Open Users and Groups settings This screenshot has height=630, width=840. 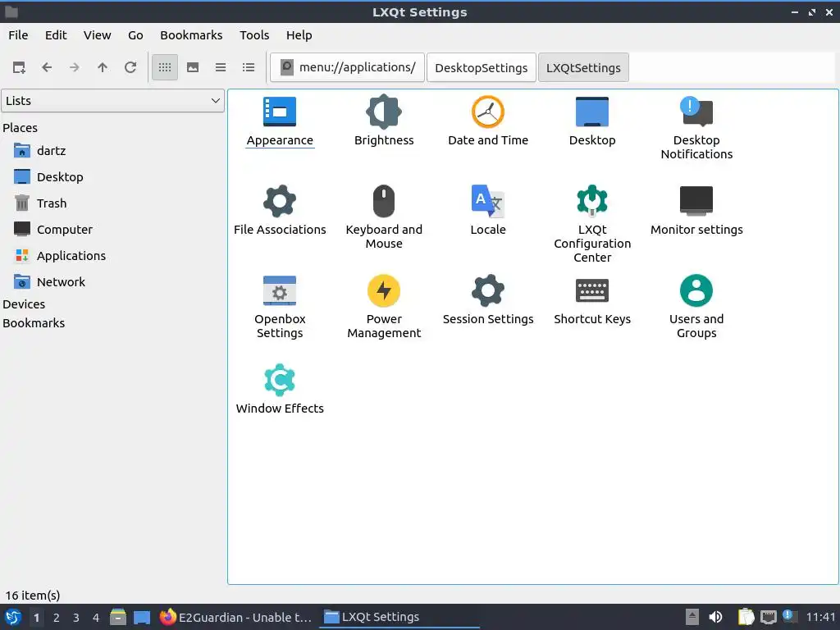pos(696,290)
